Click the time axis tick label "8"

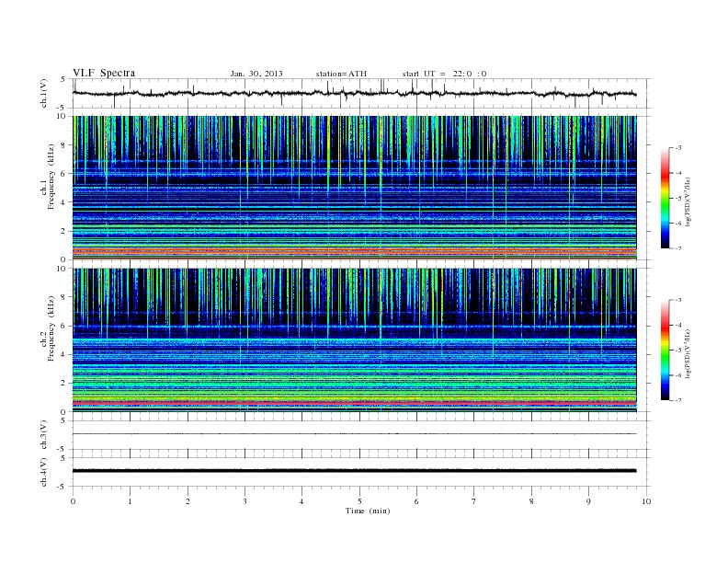(x=531, y=501)
